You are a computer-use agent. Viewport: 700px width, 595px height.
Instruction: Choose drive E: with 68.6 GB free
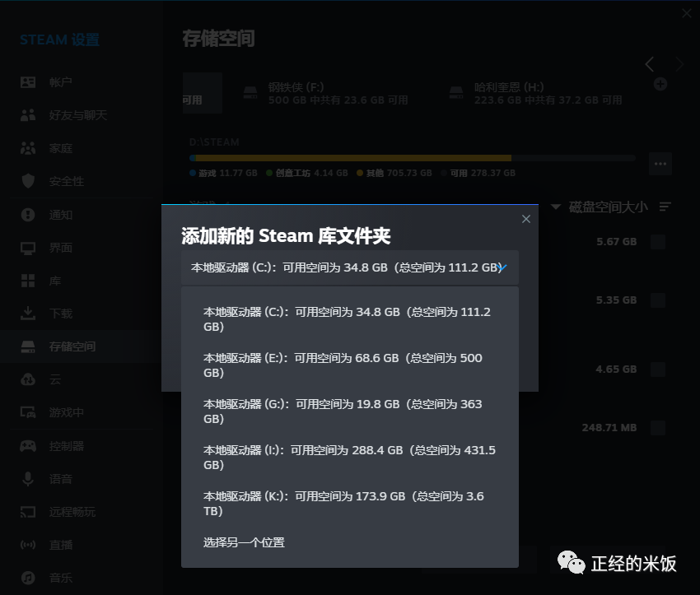click(x=349, y=365)
